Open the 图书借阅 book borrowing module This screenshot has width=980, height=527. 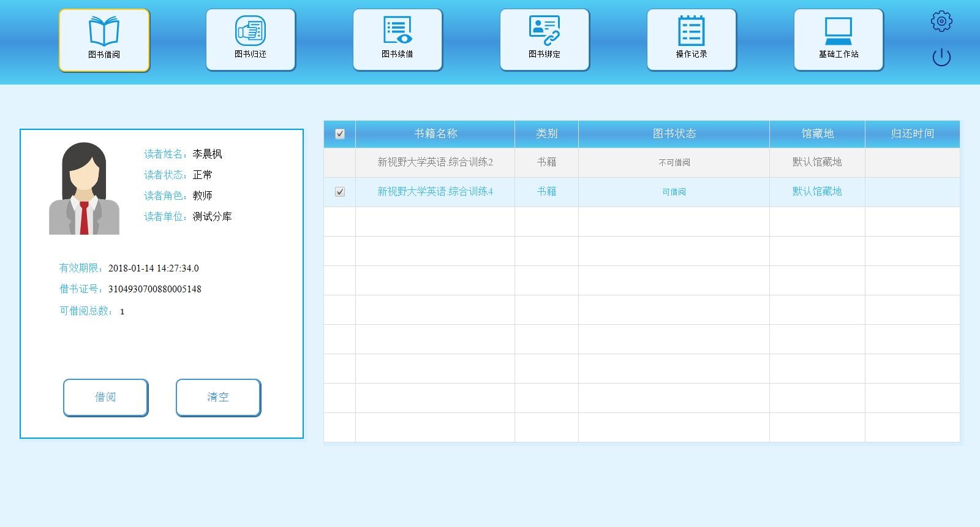[x=104, y=40]
